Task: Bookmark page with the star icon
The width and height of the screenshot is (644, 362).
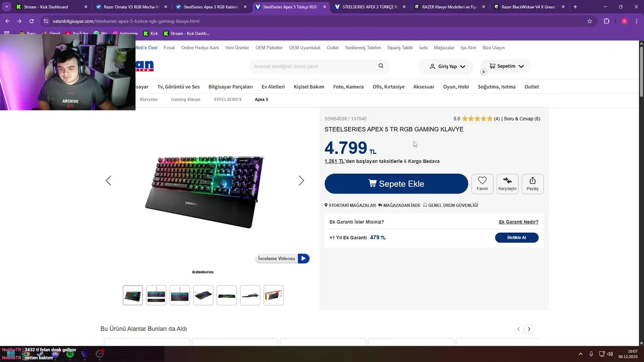Action: point(590,21)
